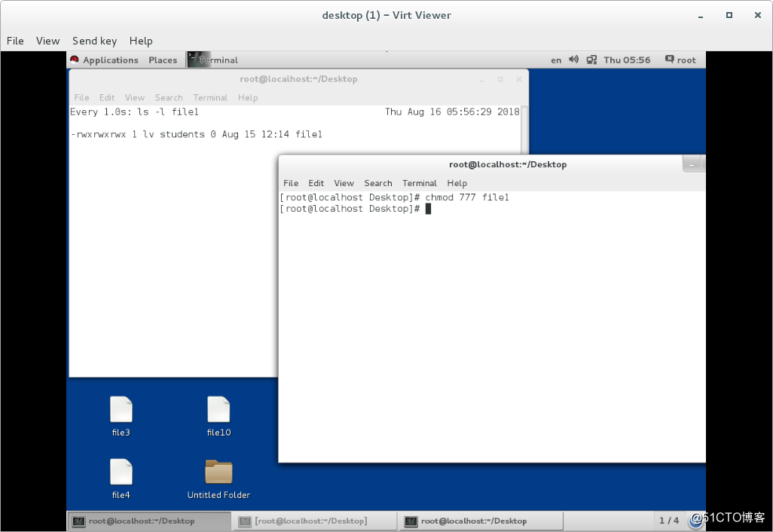Click the background terminal vertical scrollbar
The image size is (773, 532).
coord(524,130)
